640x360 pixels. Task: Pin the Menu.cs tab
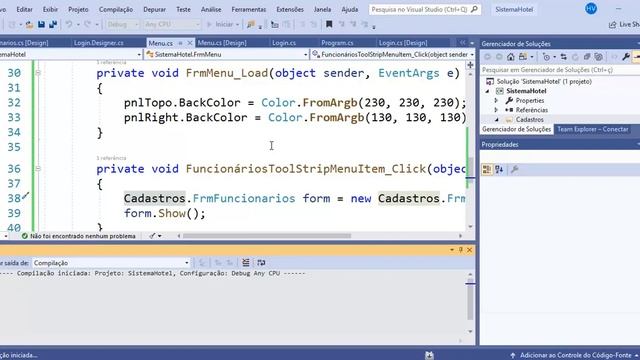click(x=180, y=43)
